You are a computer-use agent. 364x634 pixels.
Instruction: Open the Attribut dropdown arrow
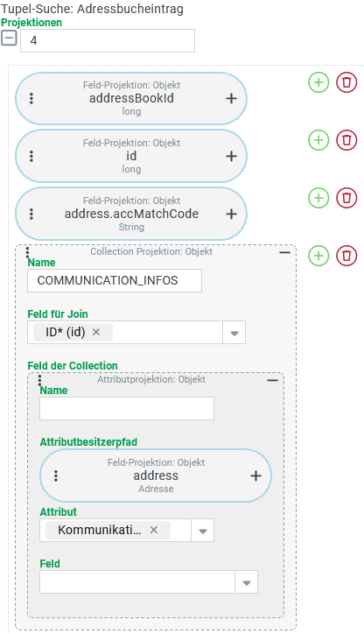coord(203,531)
